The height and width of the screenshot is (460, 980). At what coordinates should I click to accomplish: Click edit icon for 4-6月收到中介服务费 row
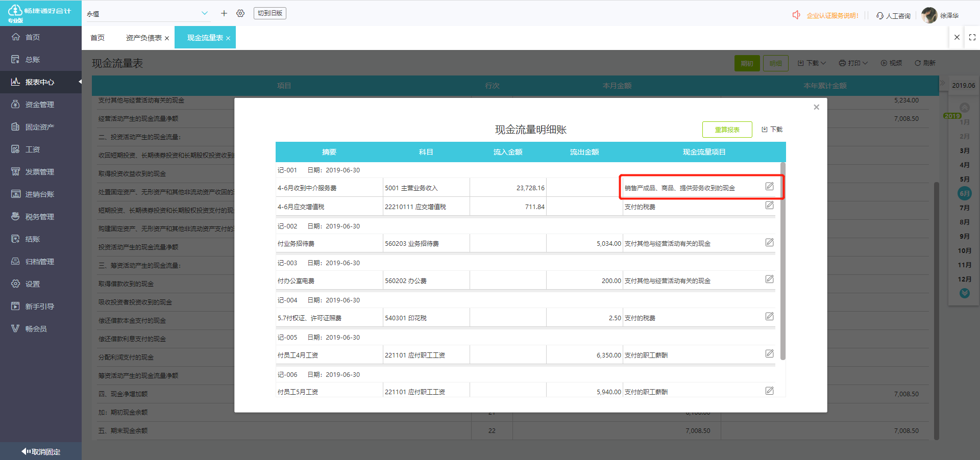tap(769, 187)
